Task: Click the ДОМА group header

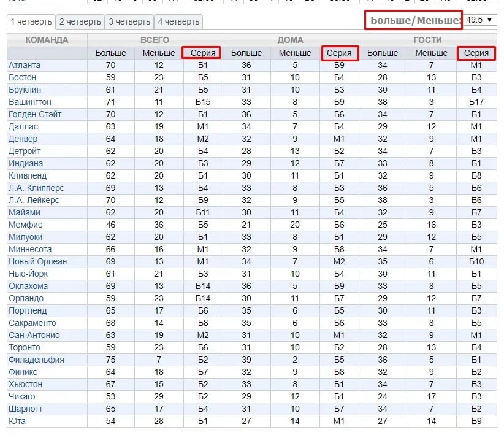Action: coord(290,40)
